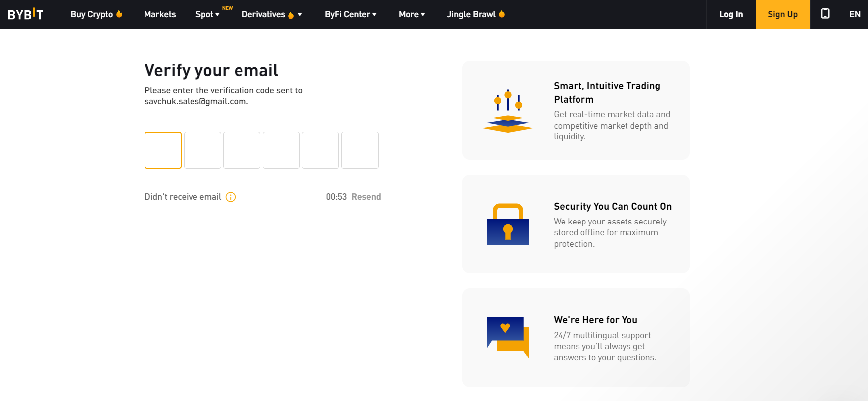This screenshot has height=401, width=868.
Task: Click the second verification code box
Action: (202, 150)
